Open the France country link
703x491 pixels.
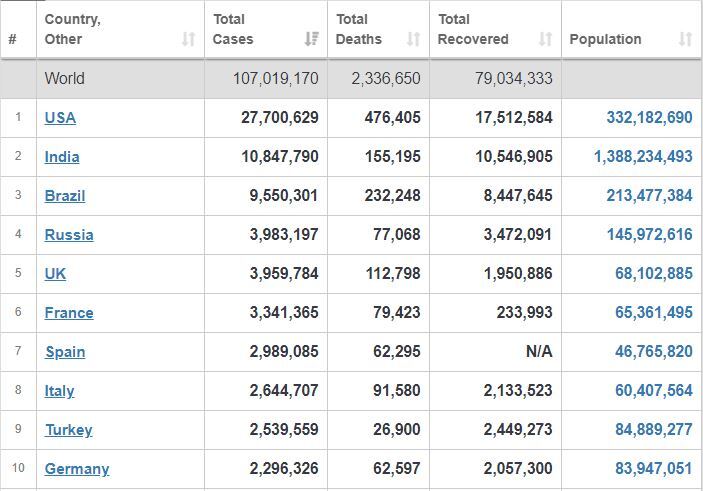[x=69, y=313]
